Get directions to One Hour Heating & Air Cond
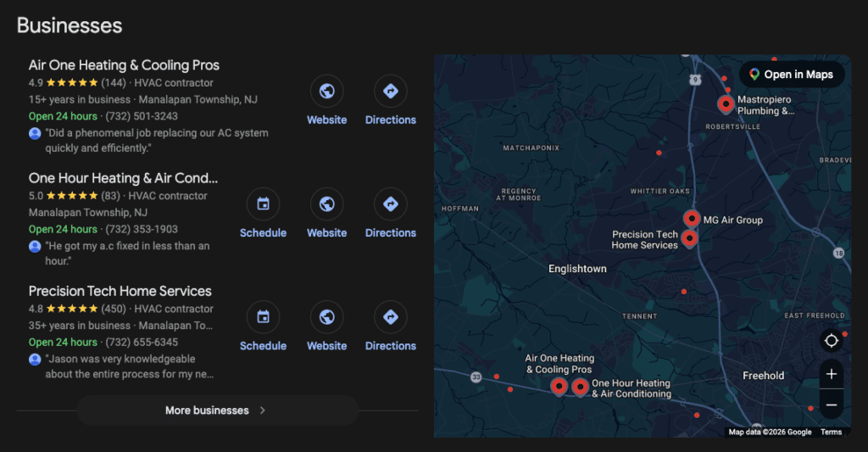 (390, 204)
